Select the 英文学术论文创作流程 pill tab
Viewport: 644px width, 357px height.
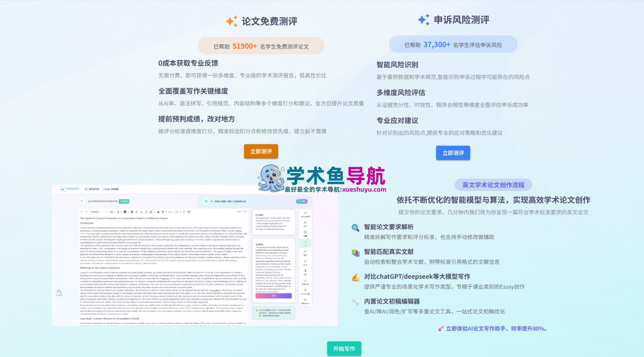[493, 185]
